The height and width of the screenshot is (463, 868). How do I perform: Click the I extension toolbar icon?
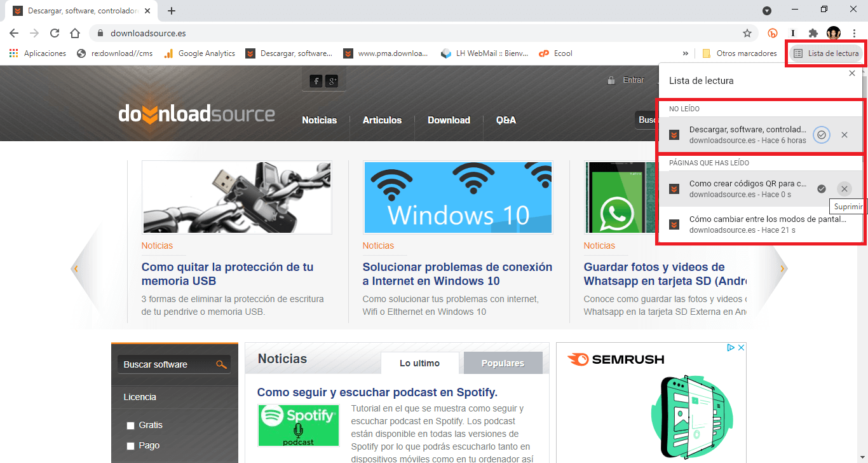point(793,33)
